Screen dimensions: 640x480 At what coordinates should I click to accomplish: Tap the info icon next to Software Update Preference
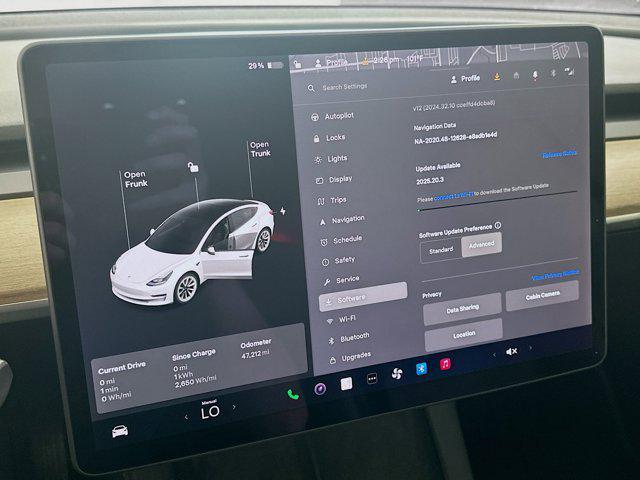[x=498, y=225]
